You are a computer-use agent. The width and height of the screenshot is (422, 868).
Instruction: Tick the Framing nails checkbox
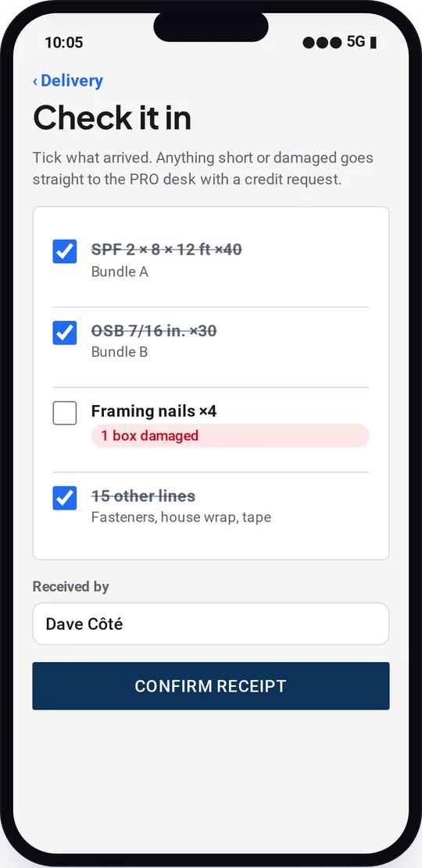pyautogui.click(x=64, y=413)
